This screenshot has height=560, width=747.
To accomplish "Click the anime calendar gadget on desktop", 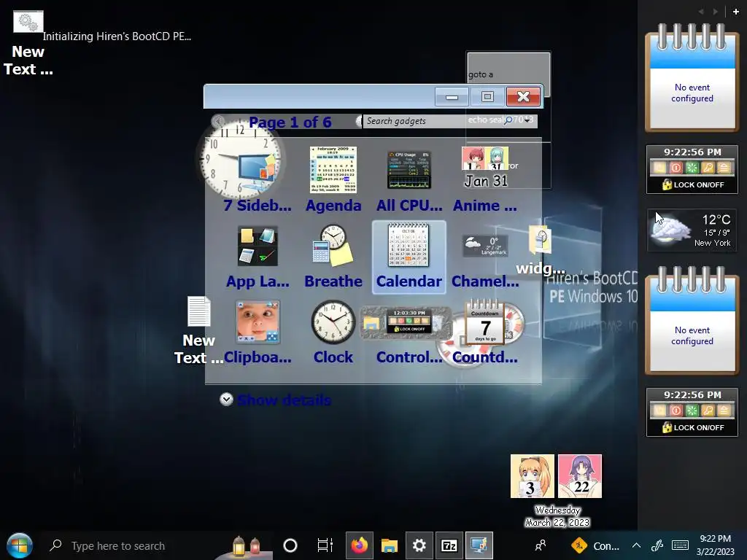I will point(556,490).
